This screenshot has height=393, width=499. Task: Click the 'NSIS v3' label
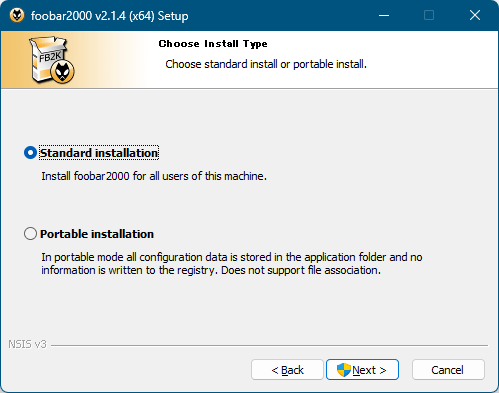pyautogui.click(x=27, y=344)
